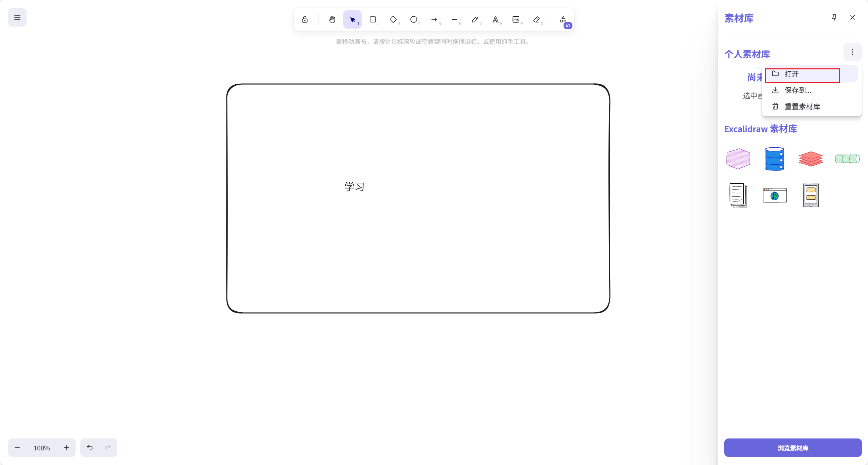868x465 pixels.
Task: Zoom out with the minus button
Action: [17, 448]
